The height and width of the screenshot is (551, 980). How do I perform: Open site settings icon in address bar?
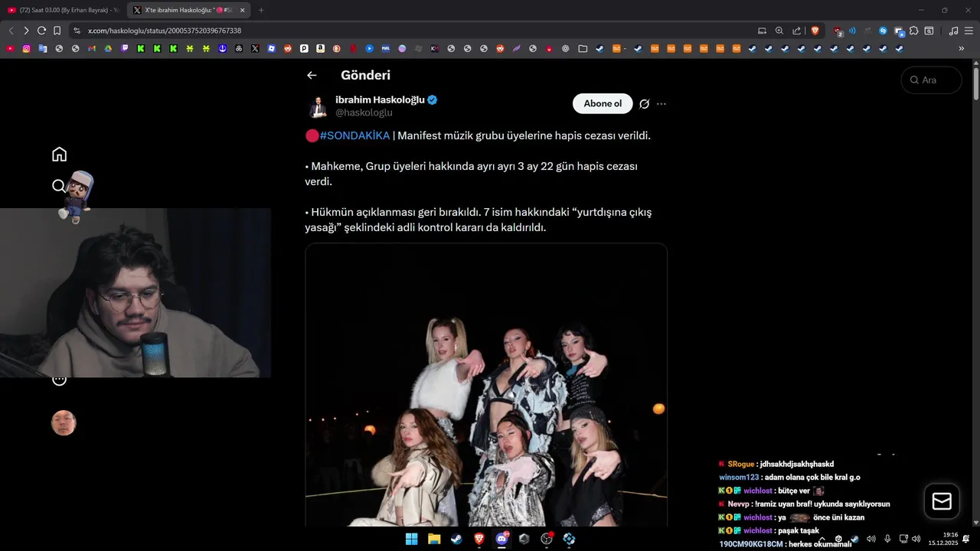coord(77,31)
